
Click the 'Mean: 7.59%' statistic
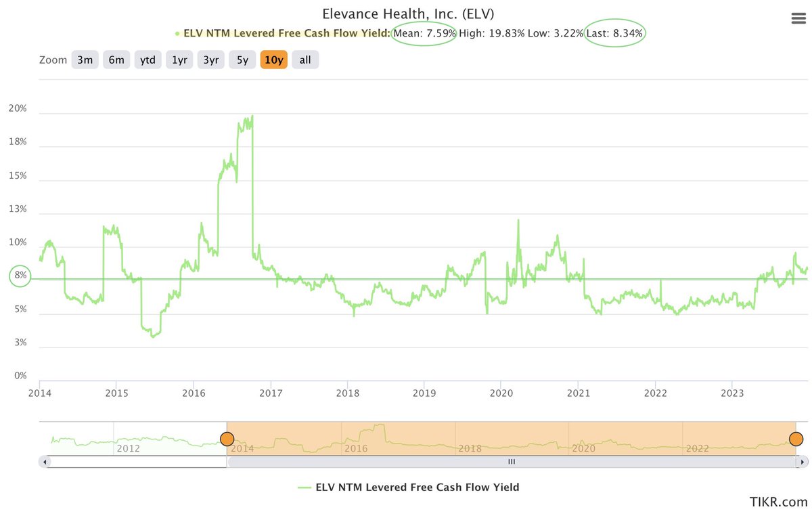(x=425, y=33)
